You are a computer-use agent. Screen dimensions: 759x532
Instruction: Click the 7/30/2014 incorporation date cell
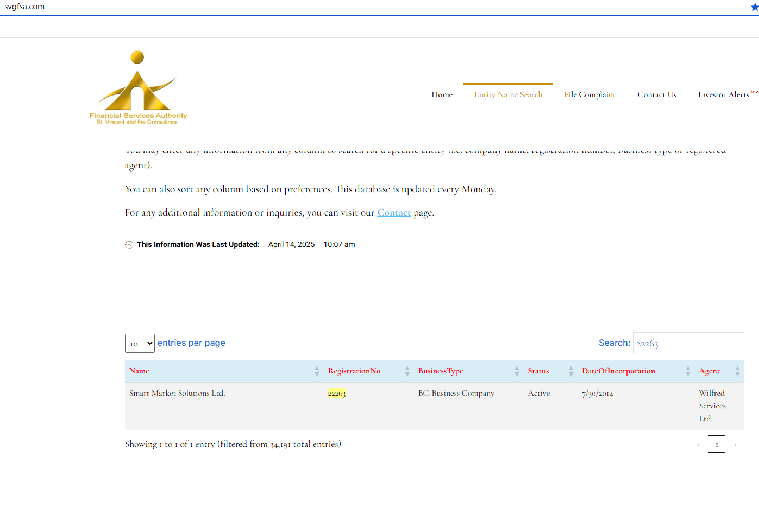click(598, 394)
